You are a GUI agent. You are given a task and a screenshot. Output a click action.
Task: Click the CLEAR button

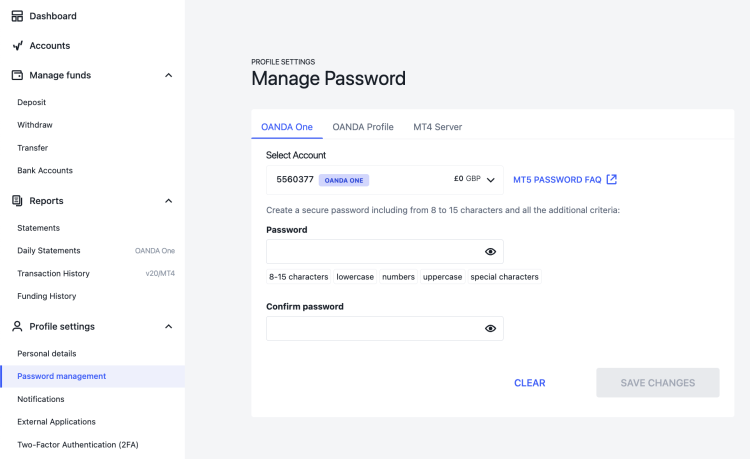point(529,383)
